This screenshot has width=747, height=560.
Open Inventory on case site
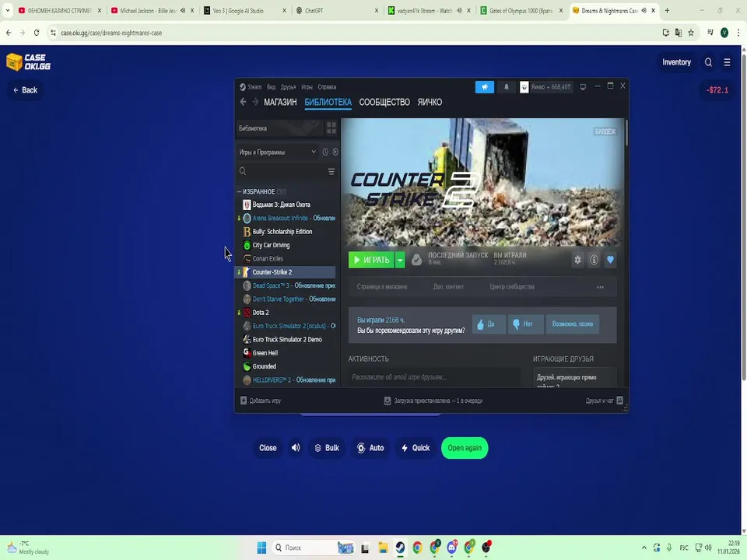tap(676, 62)
